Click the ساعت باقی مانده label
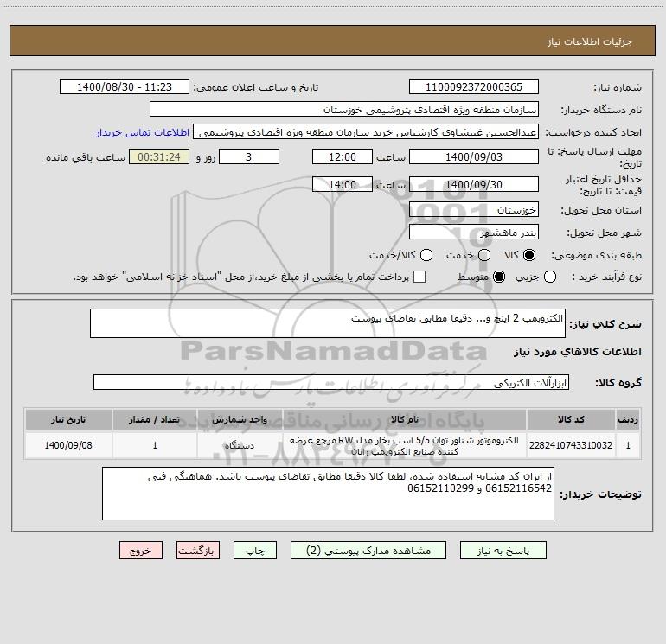The image size is (666, 644). tap(86, 157)
